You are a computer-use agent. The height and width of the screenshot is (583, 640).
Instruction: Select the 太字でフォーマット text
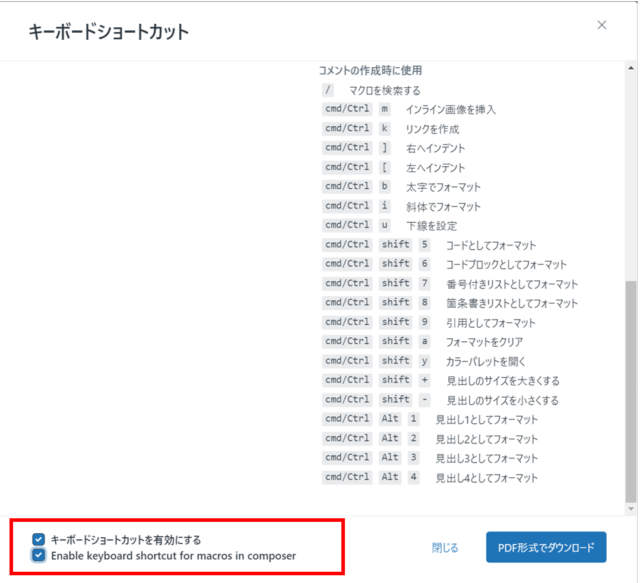[443, 187]
